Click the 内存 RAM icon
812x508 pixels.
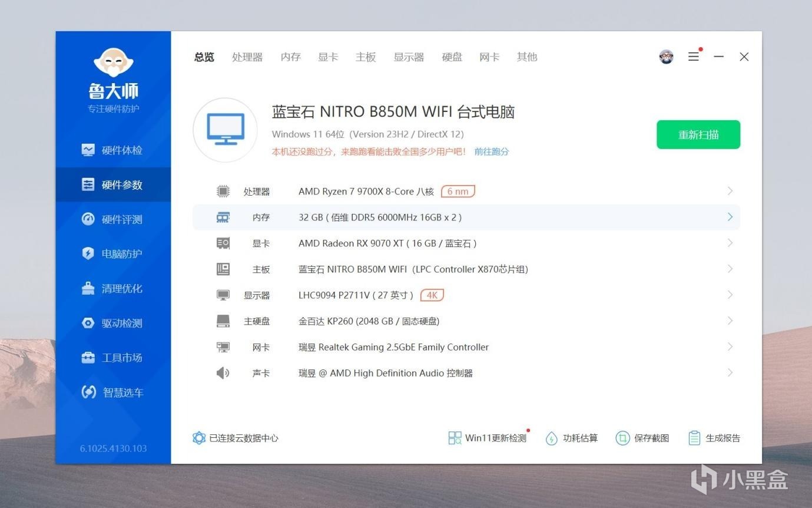pos(223,217)
